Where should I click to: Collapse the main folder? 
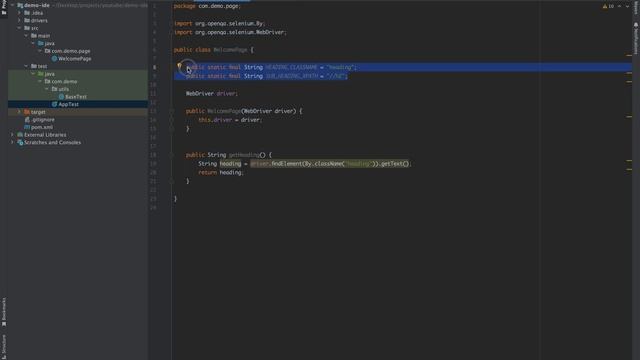click(26, 36)
